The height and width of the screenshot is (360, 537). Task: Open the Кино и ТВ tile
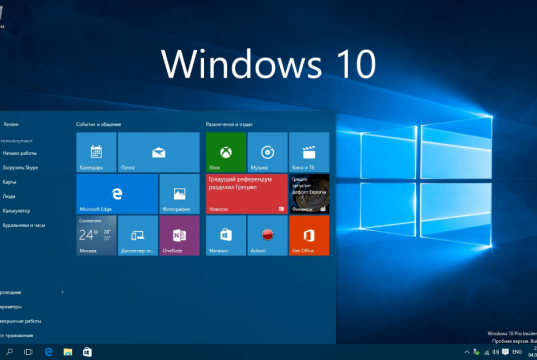pos(309,152)
